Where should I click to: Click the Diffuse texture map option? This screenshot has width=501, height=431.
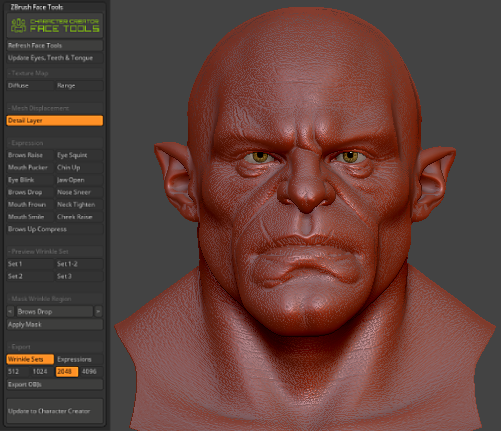(30, 86)
